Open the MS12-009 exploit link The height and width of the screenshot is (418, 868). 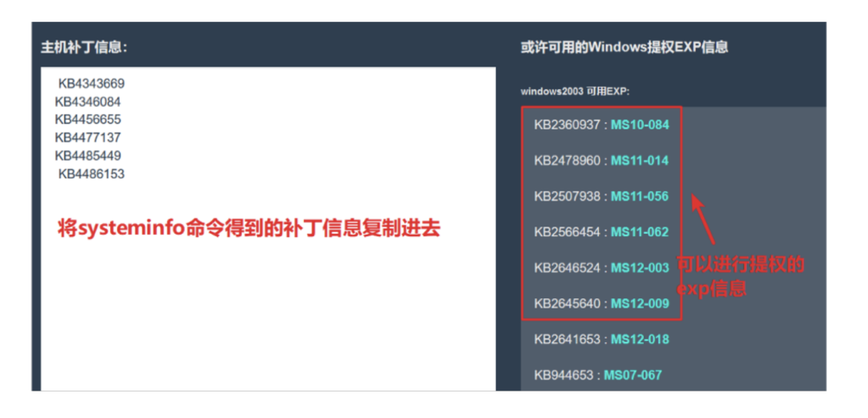[x=640, y=303]
